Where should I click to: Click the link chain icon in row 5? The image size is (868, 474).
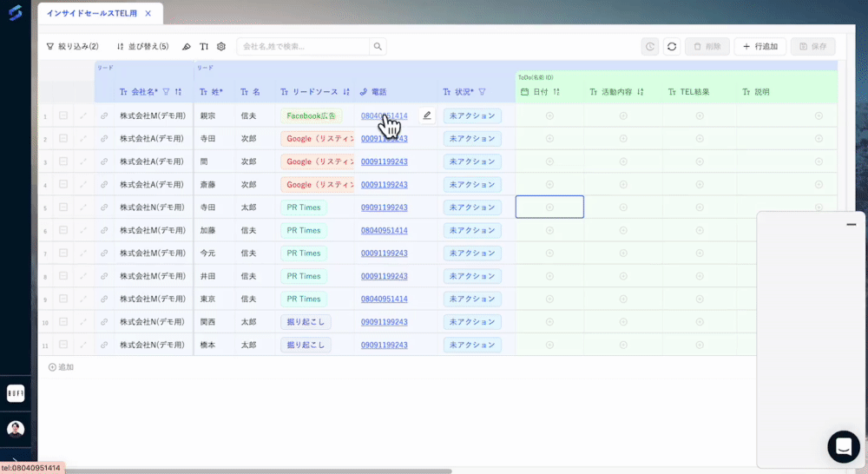point(104,207)
